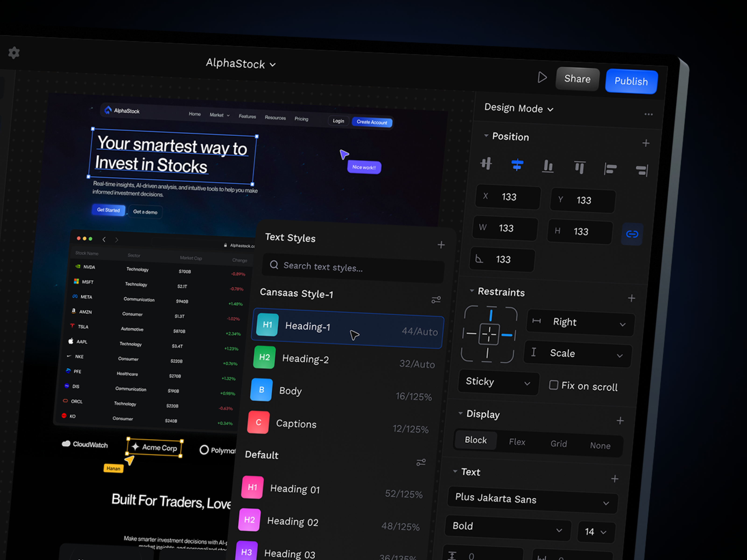The width and height of the screenshot is (747, 560).
Task: Open filter options icon beside Cansaas Style-1
Action: tap(436, 300)
